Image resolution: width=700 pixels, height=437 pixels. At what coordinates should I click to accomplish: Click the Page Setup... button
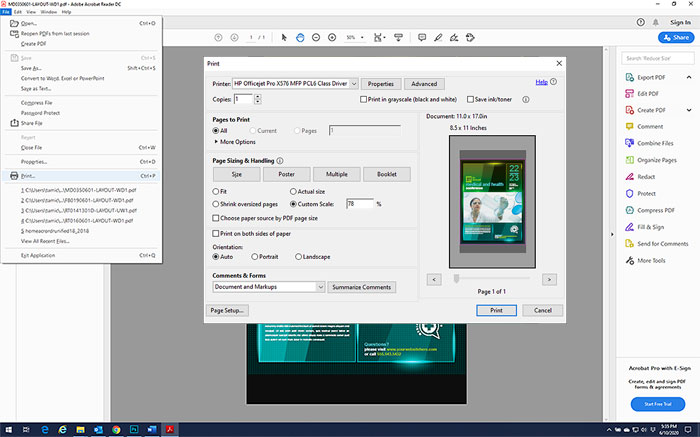click(x=227, y=310)
